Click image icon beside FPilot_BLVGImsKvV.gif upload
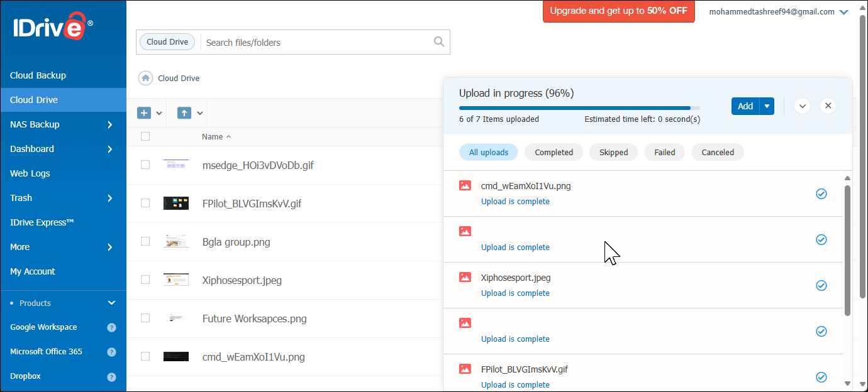 coord(465,369)
